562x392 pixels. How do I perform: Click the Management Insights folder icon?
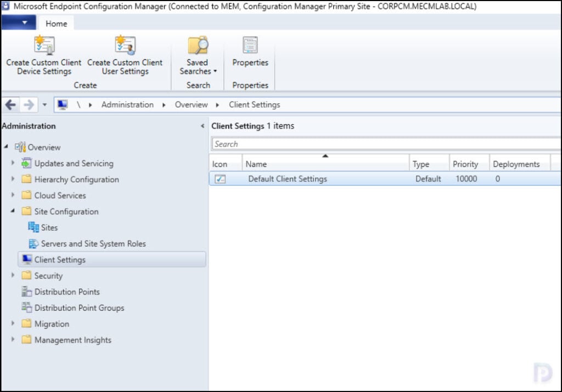tap(26, 340)
